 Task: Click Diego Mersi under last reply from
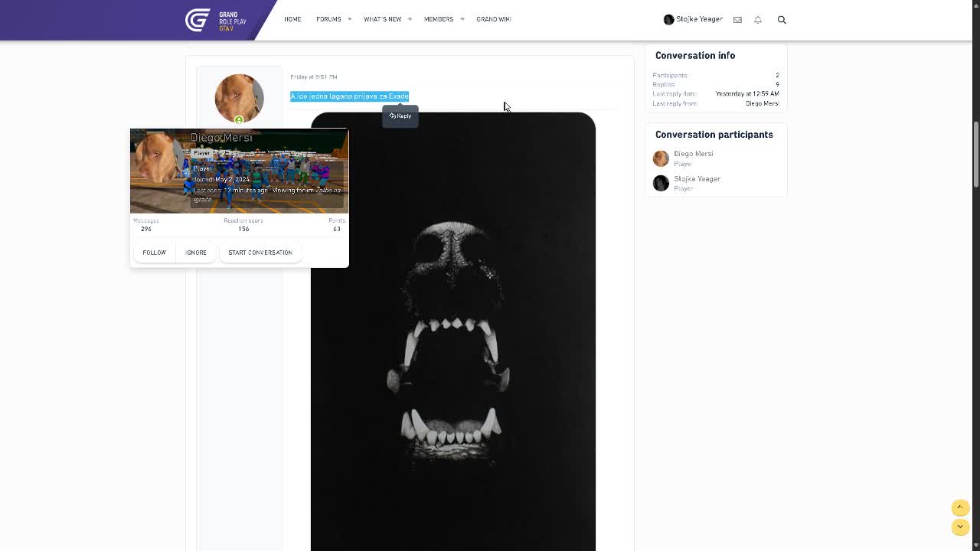pos(763,103)
